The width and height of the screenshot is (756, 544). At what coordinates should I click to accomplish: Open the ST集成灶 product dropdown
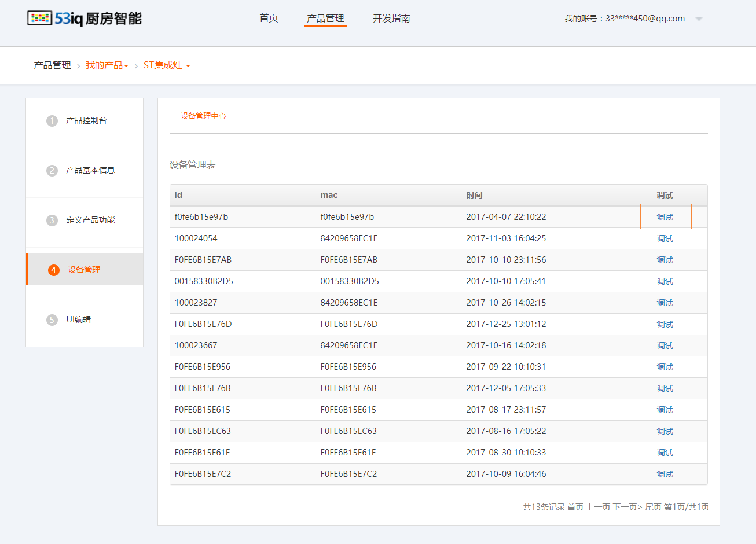[x=167, y=65]
